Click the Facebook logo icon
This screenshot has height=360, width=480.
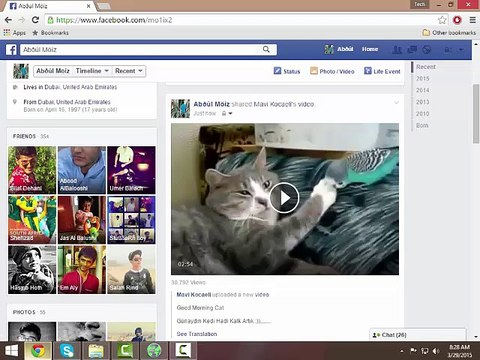(x=11, y=50)
